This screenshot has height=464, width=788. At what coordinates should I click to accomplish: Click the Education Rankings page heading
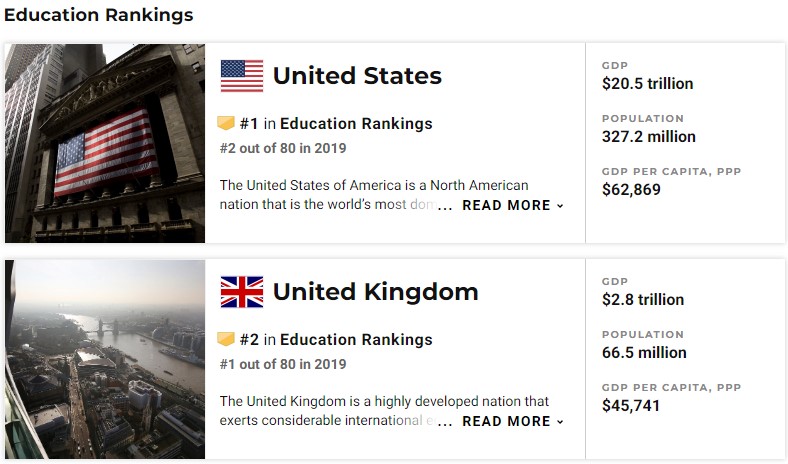click(x=98, y=15)
